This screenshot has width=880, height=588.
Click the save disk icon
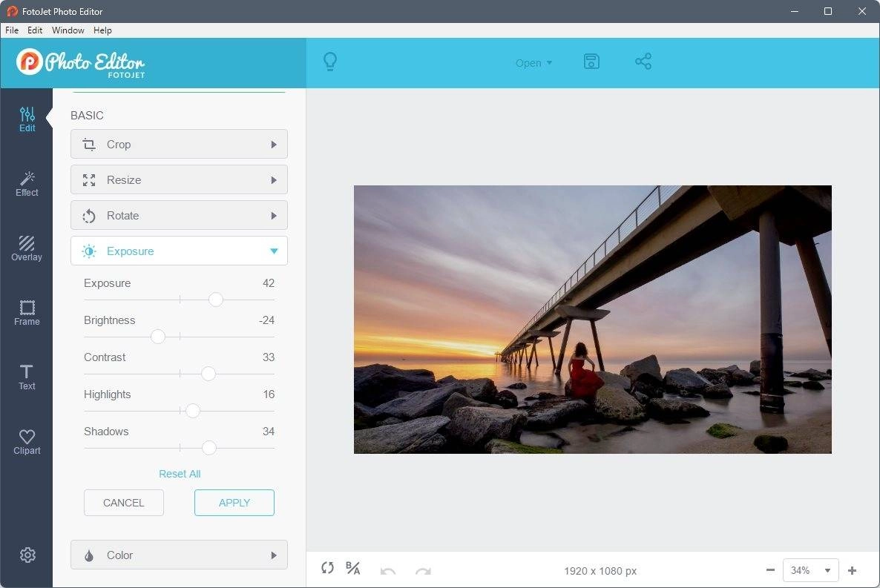pos(591,61)
